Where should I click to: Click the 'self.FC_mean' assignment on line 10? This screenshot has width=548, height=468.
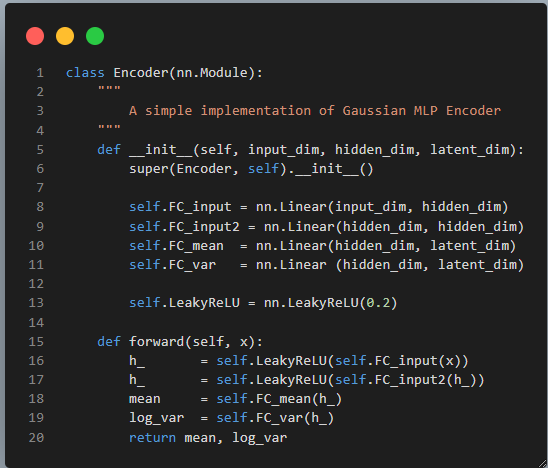[x=323, y=246]
